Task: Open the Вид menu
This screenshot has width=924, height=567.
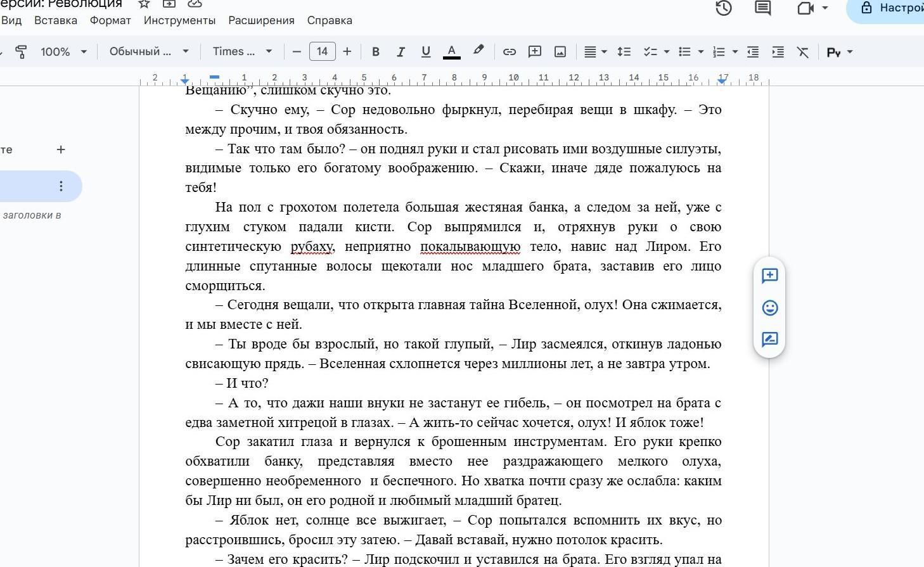Action: [11, 20]
